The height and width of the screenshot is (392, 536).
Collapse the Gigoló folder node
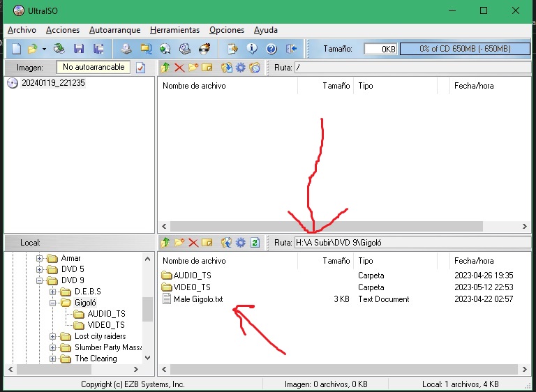[x=52, y=303]
